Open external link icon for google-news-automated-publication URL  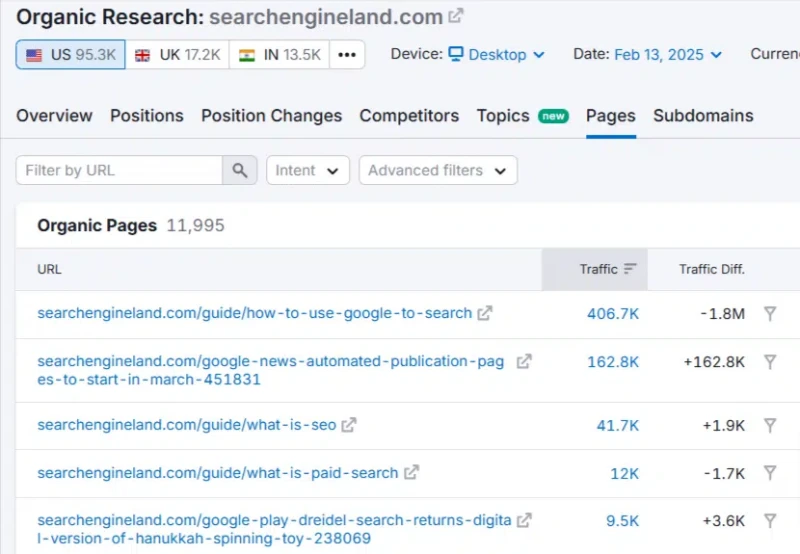[x=524, y=362]
